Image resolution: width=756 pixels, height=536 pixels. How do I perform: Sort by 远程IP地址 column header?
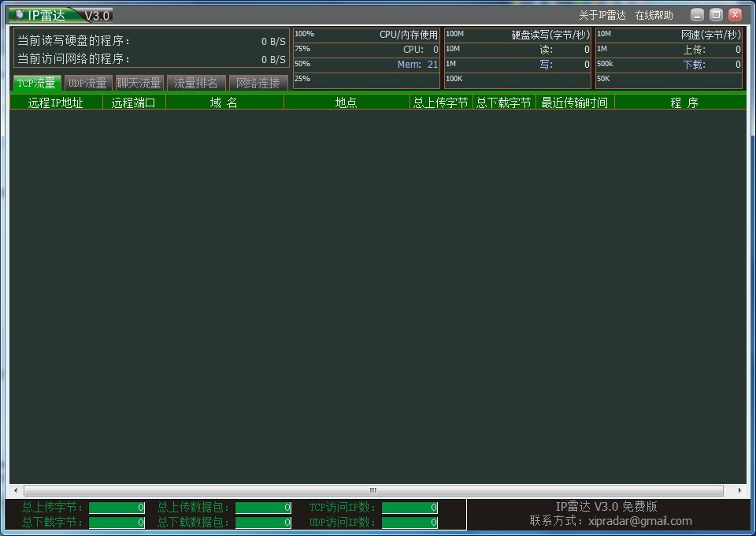[55, 102]
